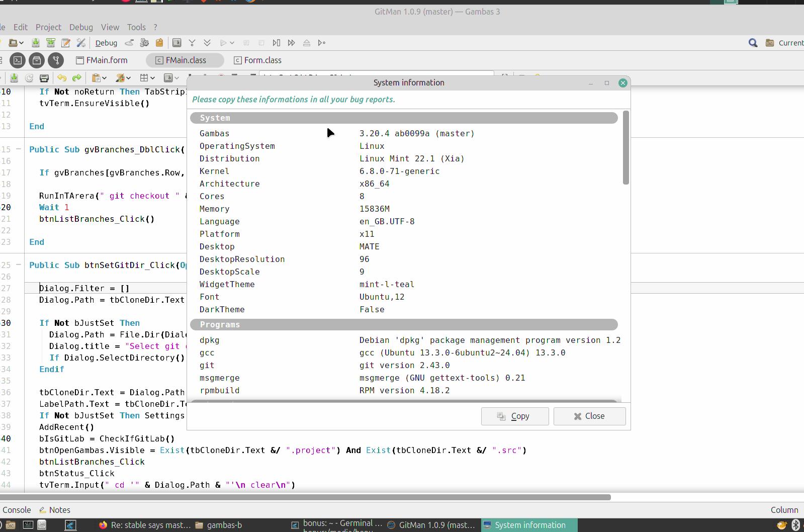Click the Copy button in System information
The width and height of the screenshot is (804, 532).
[x=515, y=416]
